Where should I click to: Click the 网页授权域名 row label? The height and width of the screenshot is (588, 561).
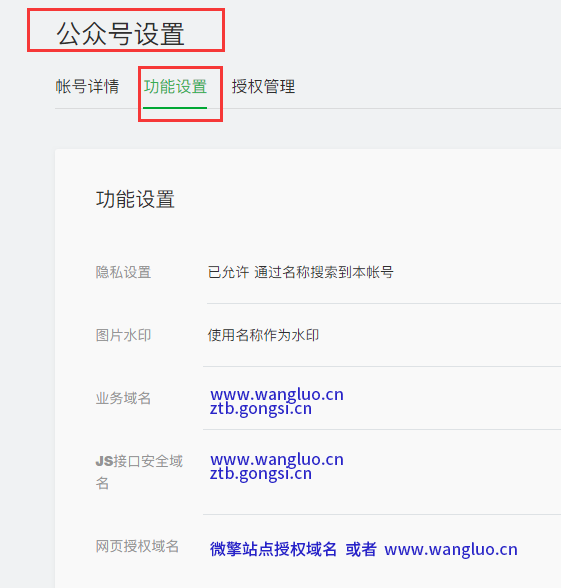tap(137, 546)
